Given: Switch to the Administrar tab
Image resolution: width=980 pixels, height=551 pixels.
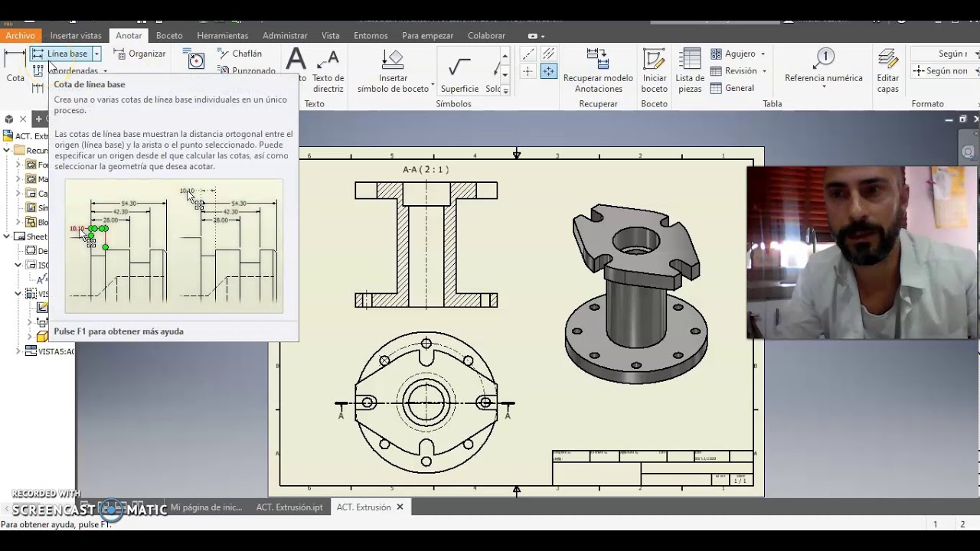Looking at the screenshot, I should point(285,35).
